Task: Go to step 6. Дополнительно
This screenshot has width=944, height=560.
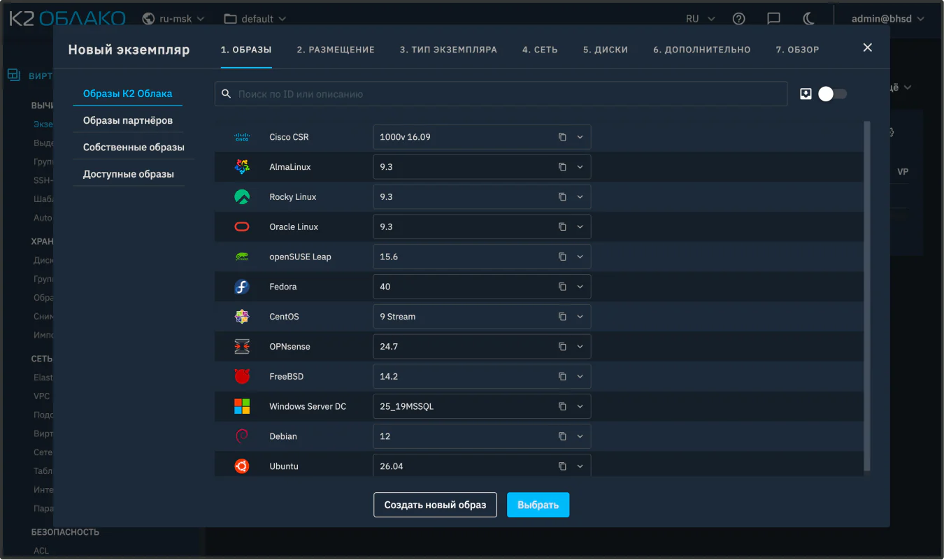Action: tap(702, 50)
